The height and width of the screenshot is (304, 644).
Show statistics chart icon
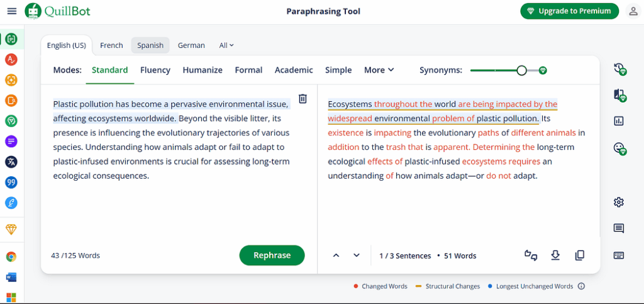click(x=619, y=121)
